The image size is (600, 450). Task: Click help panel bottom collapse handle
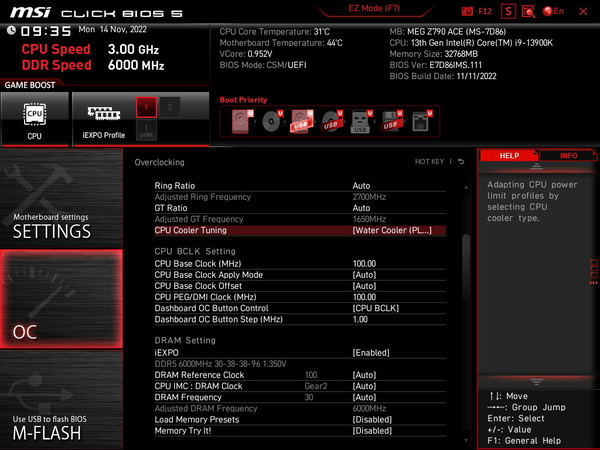coord(536,382)
